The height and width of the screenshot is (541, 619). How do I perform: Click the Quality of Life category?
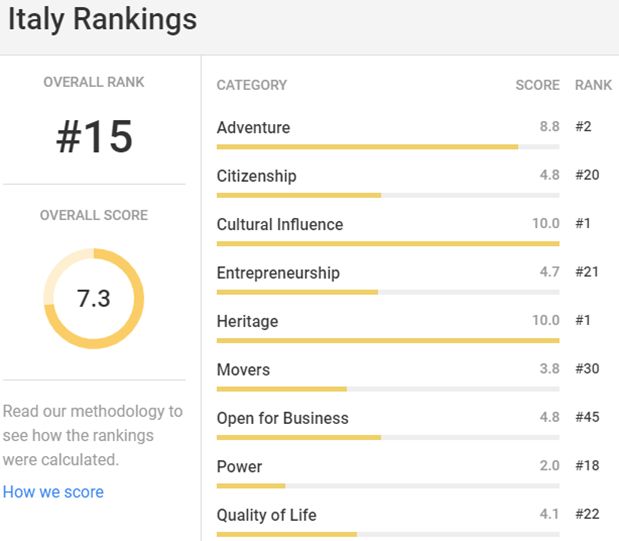(x=266, y=515)
